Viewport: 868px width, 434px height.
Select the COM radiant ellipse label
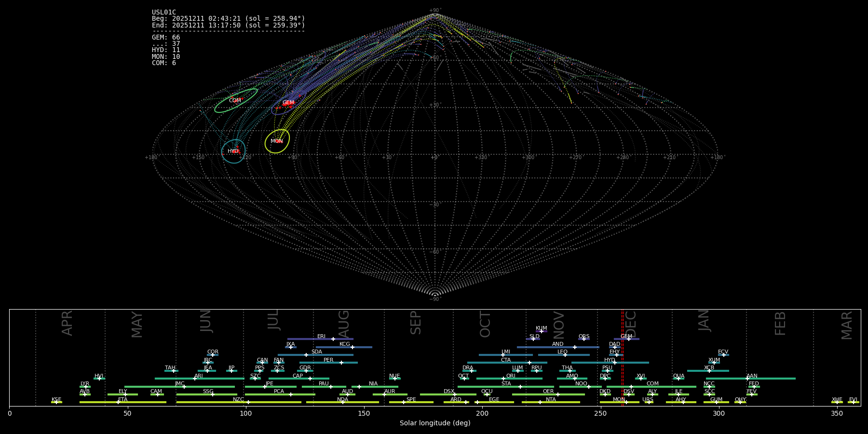(x=235, y=101)
